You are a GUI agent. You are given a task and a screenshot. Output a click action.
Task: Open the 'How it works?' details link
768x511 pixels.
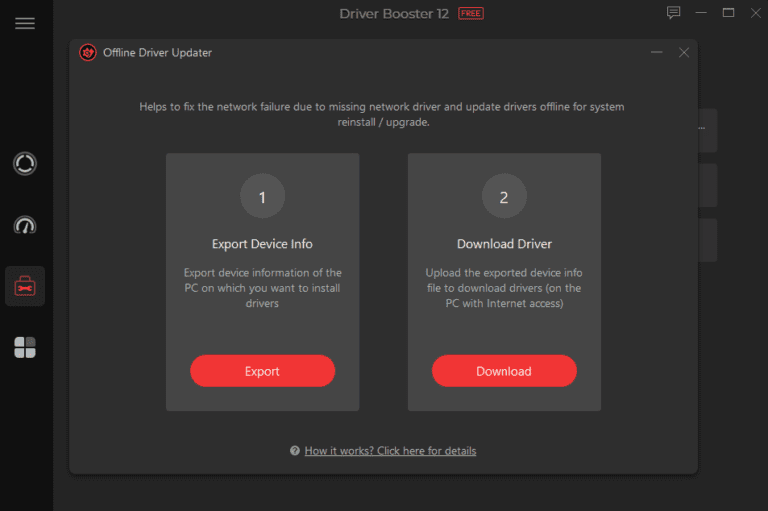click(390, 451)
